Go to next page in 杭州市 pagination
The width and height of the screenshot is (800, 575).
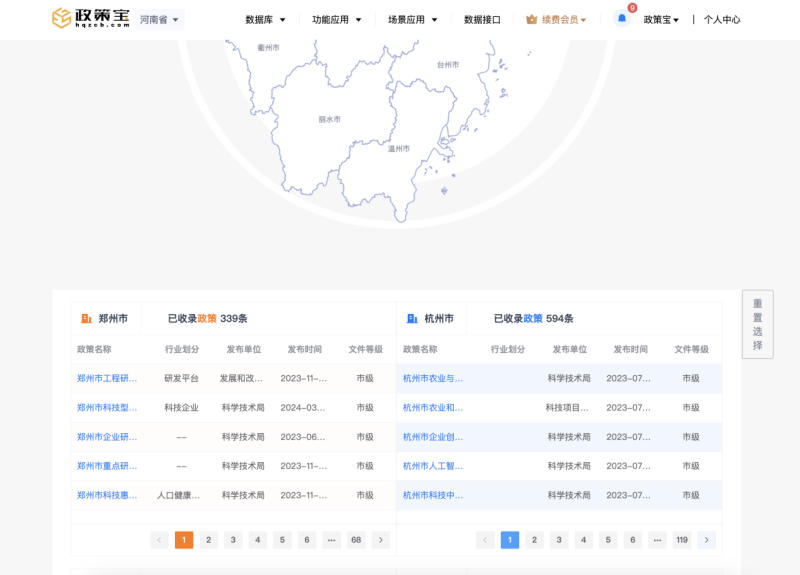pyautogui.click(x=706, y=540)
